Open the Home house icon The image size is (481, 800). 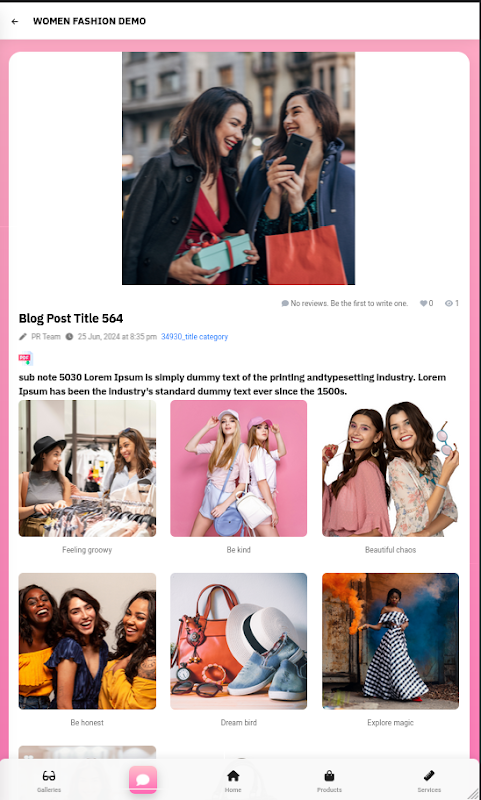click(233, 776)
